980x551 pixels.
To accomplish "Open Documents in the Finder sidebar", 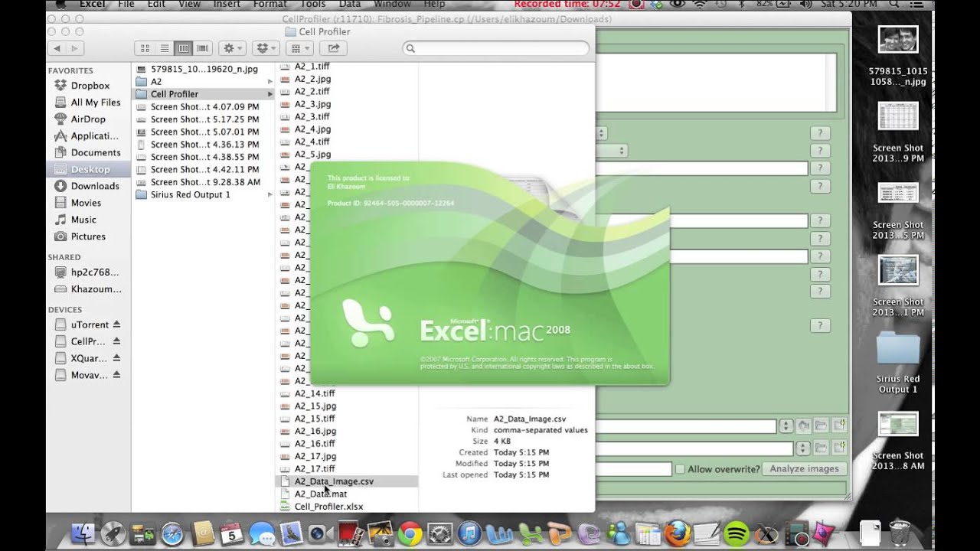I will pyautogui.click(x=96, y=152).
